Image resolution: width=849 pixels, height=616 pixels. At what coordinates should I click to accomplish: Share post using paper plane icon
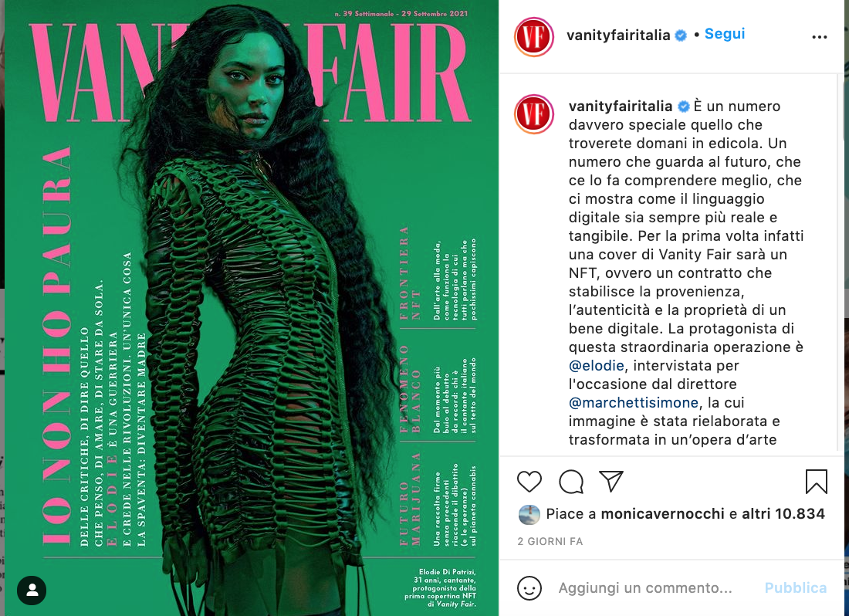pyautogui.click(x=611, y=481)
